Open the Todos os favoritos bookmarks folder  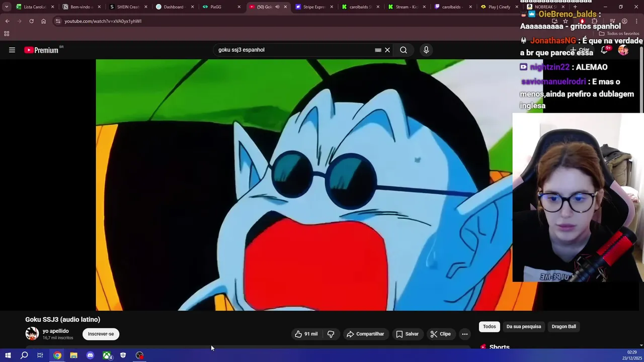(x=619, y=34)
